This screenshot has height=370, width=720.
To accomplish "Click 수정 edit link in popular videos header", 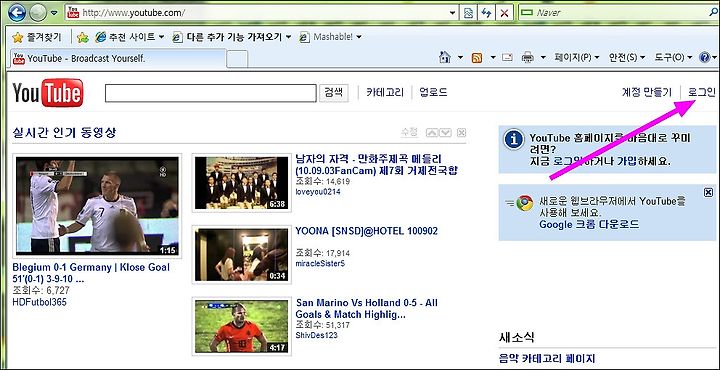I will tap(409, 133).
